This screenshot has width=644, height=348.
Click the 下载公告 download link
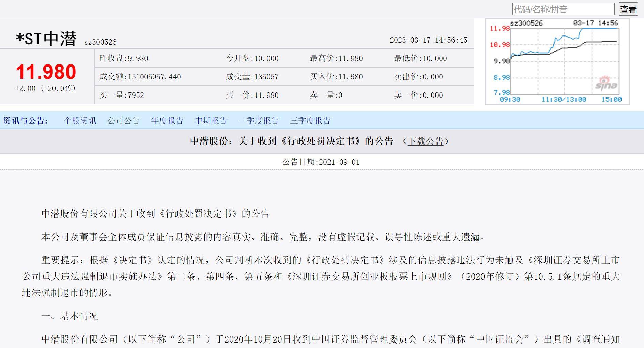point(426,141)
